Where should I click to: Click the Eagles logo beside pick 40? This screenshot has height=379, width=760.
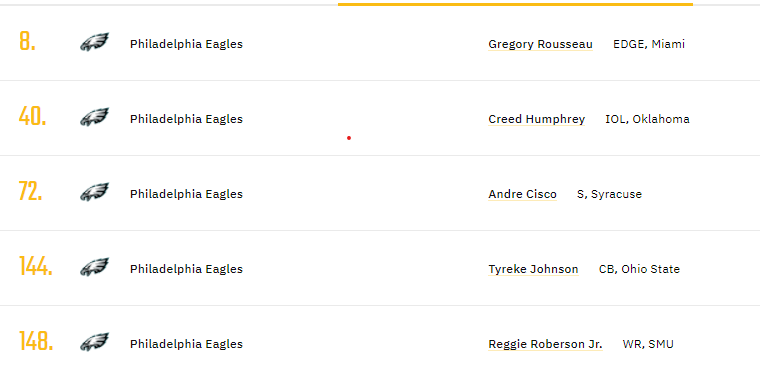(95, 118)
